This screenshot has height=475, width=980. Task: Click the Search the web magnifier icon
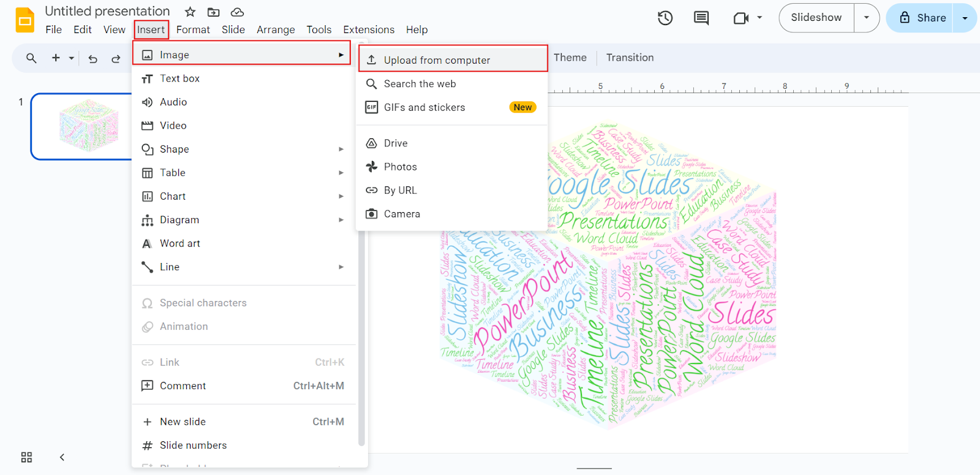pos(371,84)
